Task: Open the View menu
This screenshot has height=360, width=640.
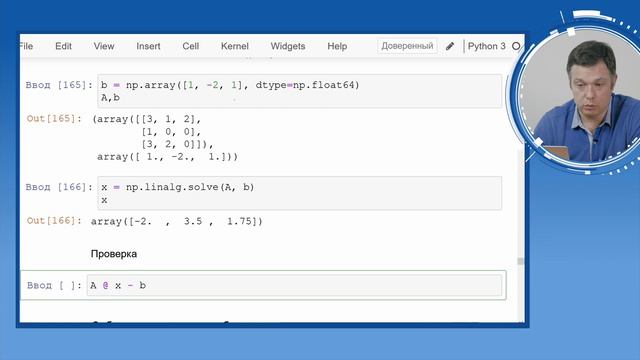Action: (104, 46)
